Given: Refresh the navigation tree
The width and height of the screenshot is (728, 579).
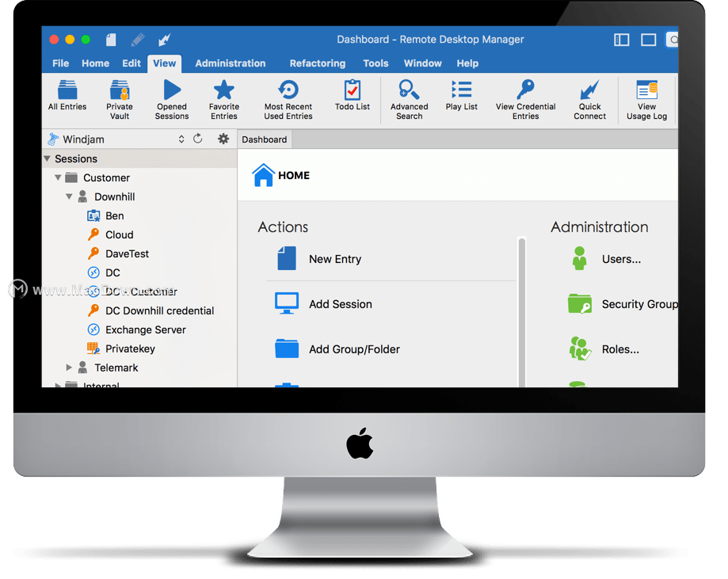Looking at the screenshot, I should click(x=198, y=139).
